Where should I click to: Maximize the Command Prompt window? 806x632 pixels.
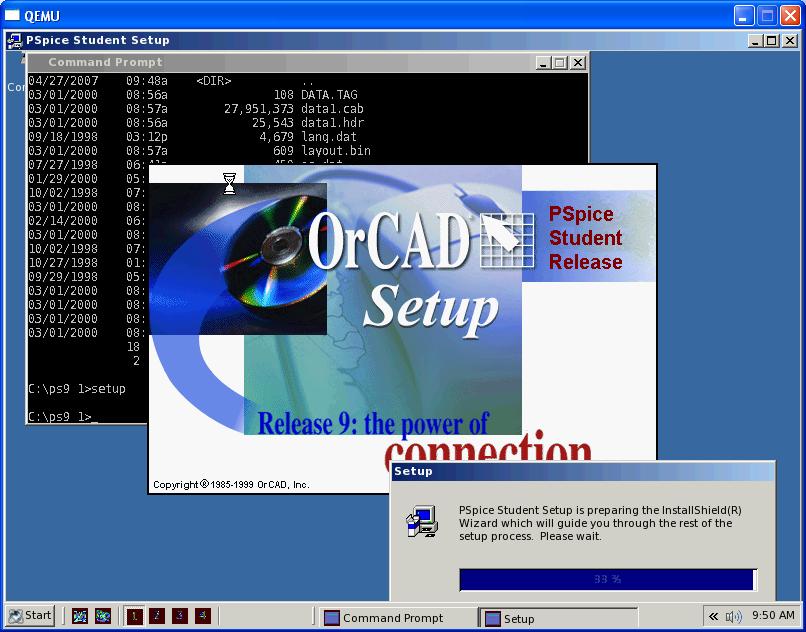560,63
